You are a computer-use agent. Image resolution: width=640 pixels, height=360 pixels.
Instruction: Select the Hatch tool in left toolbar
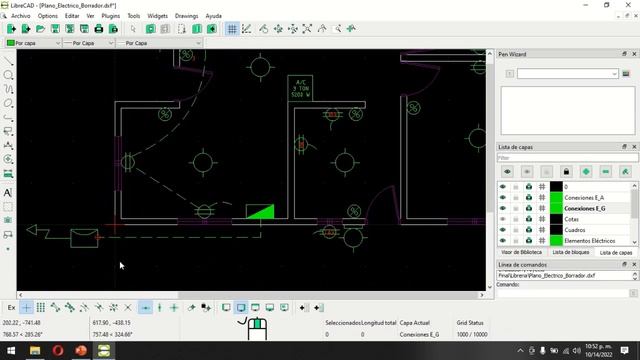coord(8,207)
